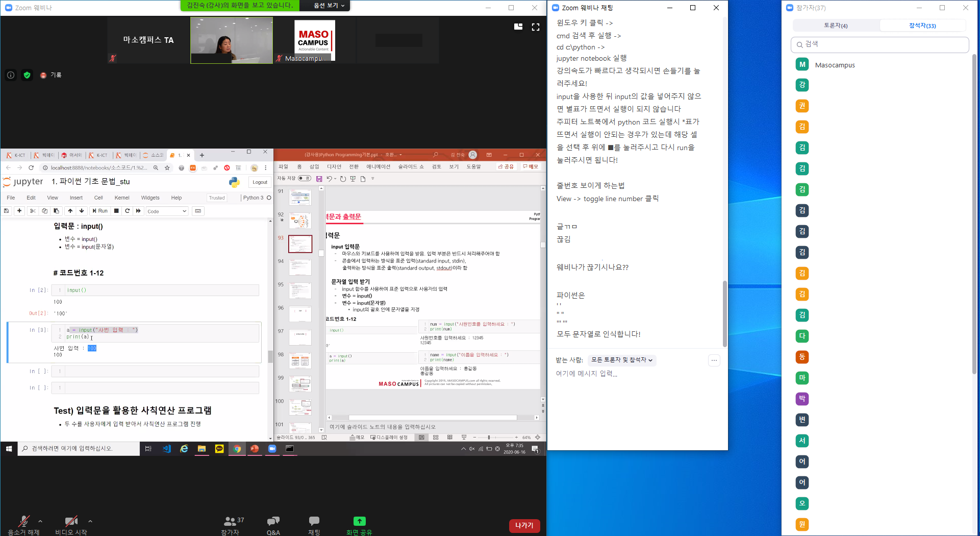Image resolution: width=980 pixels, height=536 pixels.
Task: Expand the 옵션 보기 dropdown
Action: 329,6
